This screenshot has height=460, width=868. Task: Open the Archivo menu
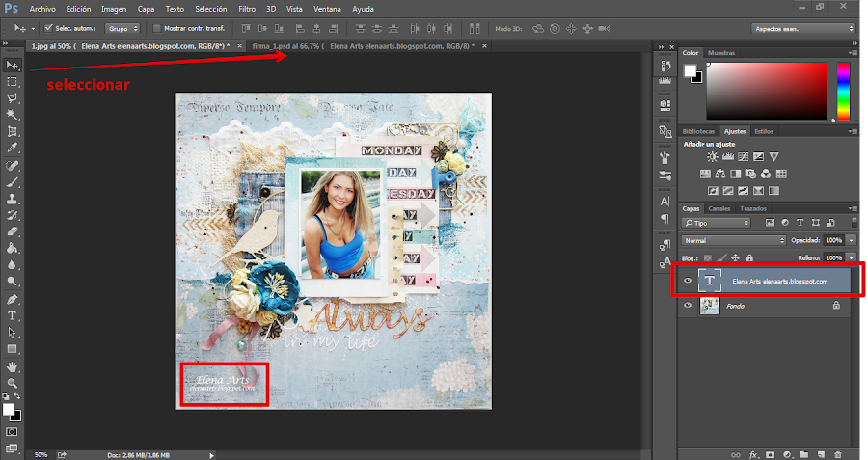[42, 9]
